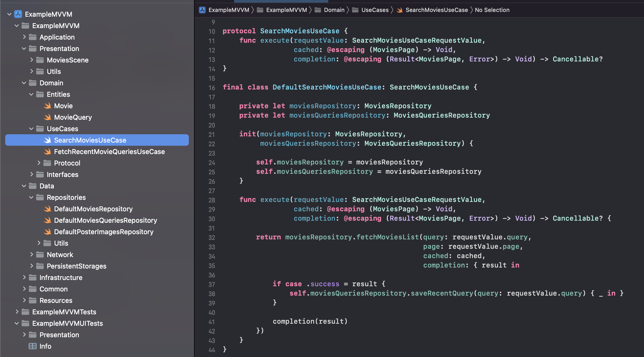
Task: Collapse the Presentation group under ExampleMVVM
Action: (24, 48)
